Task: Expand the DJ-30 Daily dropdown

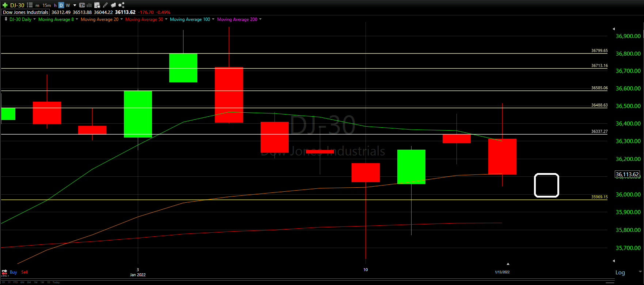Action: coord(35,19)
